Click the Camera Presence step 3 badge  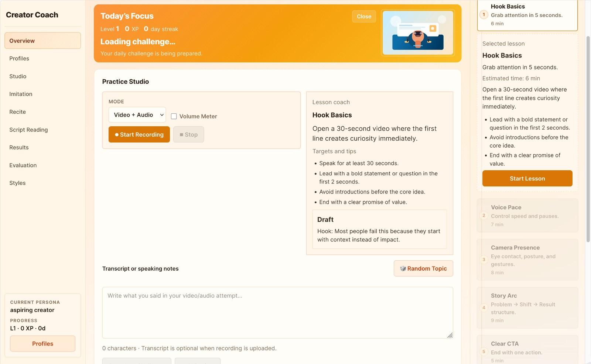coord(484,260)
